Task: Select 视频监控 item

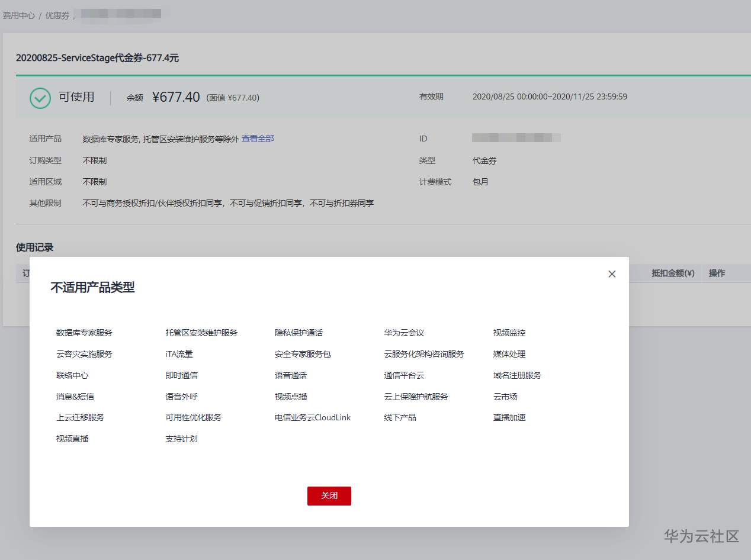Action: pyautogui.click(x=509, y=333)
